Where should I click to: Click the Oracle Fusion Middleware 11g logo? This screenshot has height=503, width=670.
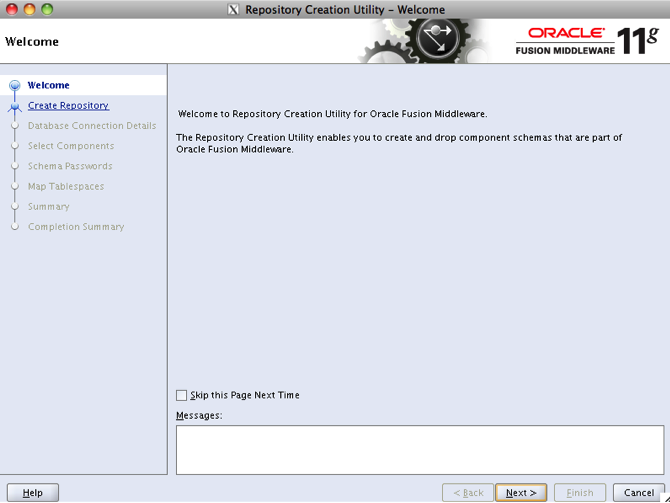pyautogui.click(x=587, y=41)
